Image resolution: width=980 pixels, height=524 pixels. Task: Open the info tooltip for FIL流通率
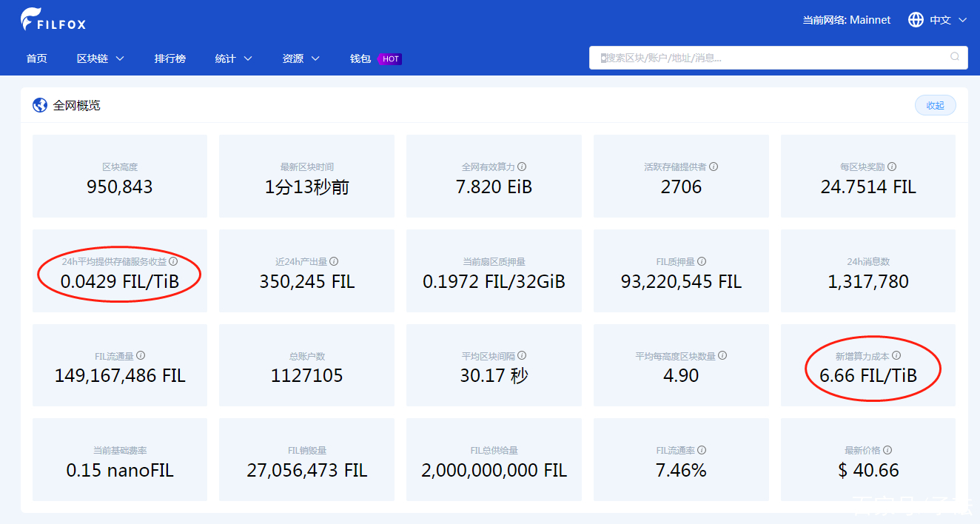point(702,449)
